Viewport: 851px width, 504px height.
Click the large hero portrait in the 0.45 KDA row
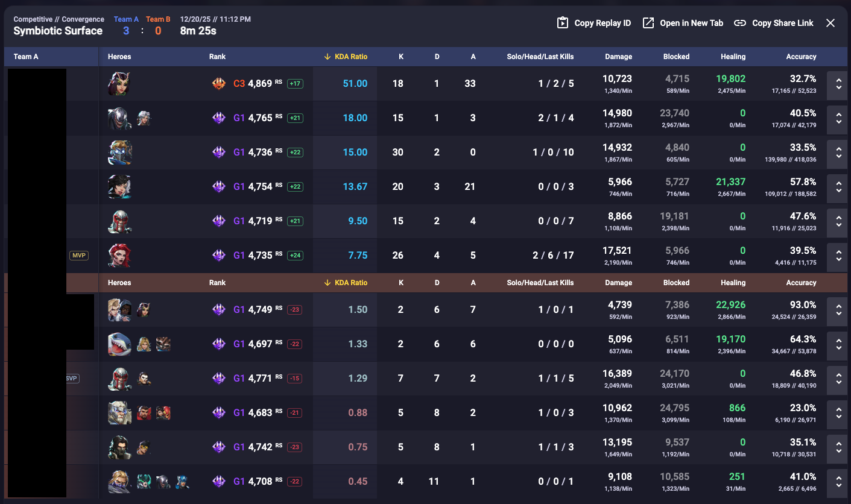pyautogui.click(x=119, y=482)
